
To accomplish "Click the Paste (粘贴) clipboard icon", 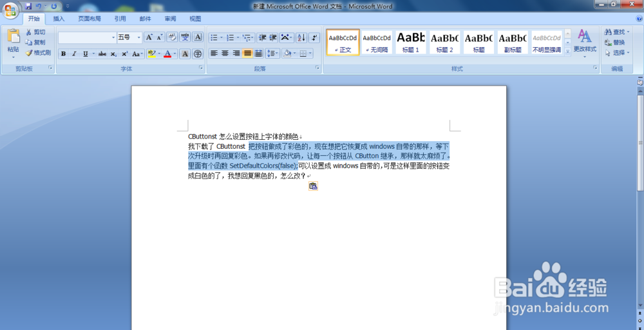I will pyautogui.click(x=13, y=36).
